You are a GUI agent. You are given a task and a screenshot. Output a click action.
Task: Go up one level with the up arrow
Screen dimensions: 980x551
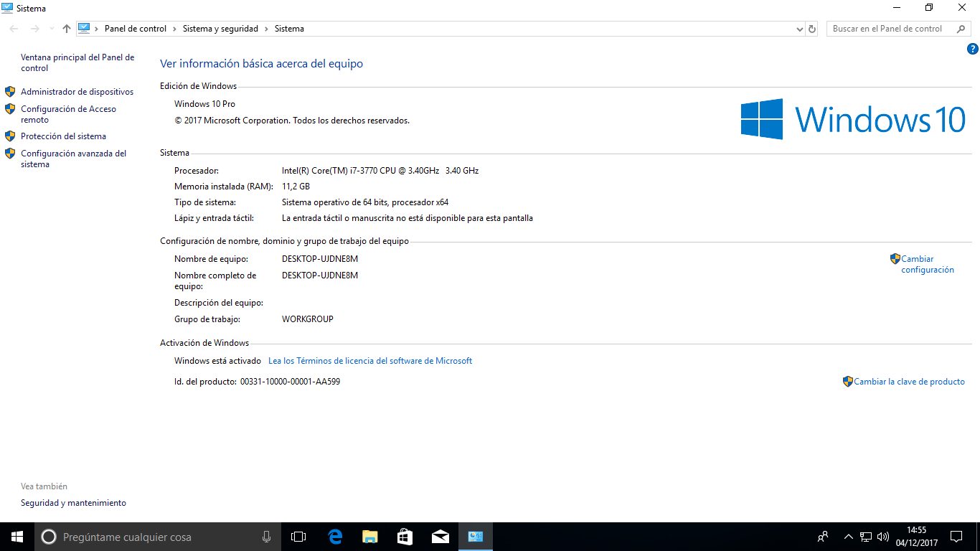(67, 29)
